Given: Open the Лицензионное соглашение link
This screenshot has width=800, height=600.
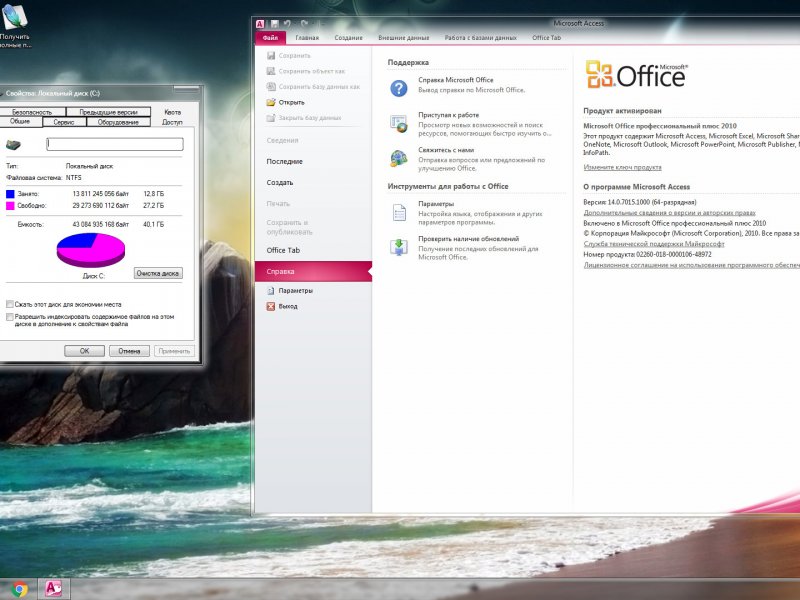Looking at the screenshot, I should (x=691, y=265).
